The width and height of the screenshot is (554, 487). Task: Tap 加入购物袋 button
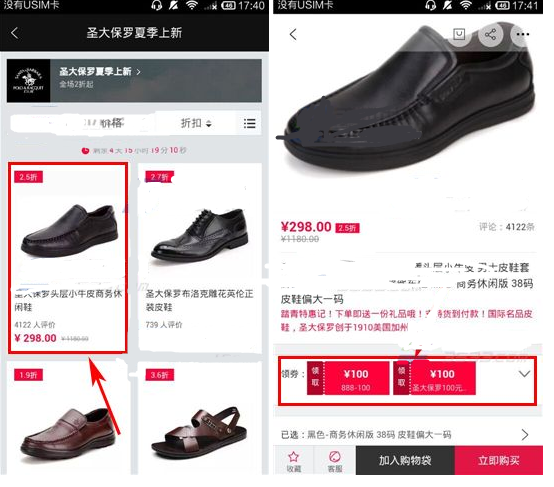(x=405, y=460)
